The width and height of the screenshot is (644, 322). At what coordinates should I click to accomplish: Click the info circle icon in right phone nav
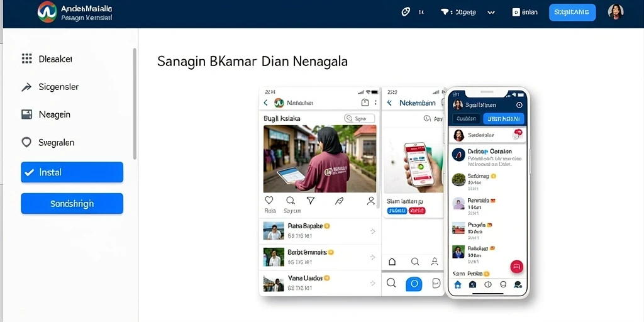[x=488, y=285]
